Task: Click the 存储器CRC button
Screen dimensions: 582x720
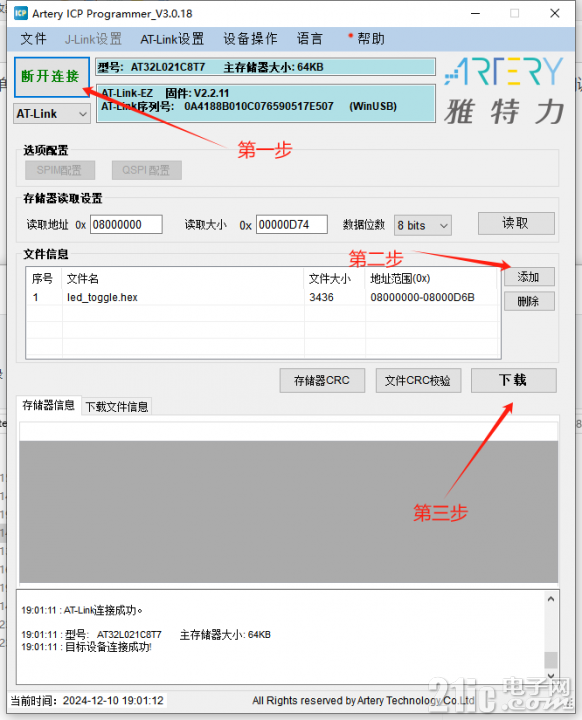Action: (x=322, y=381)
